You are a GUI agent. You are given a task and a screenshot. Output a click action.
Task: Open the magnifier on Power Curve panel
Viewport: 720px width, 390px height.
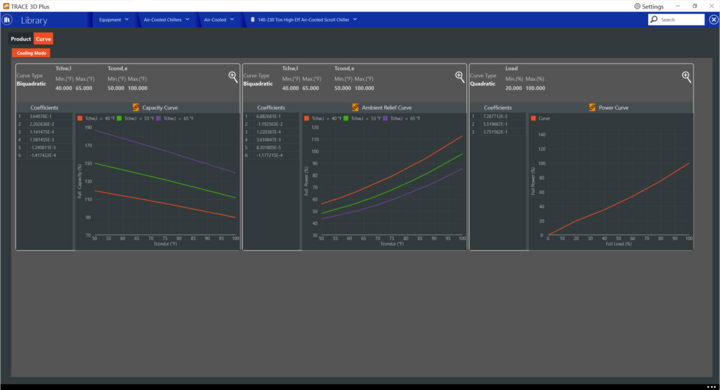(686, 77)
